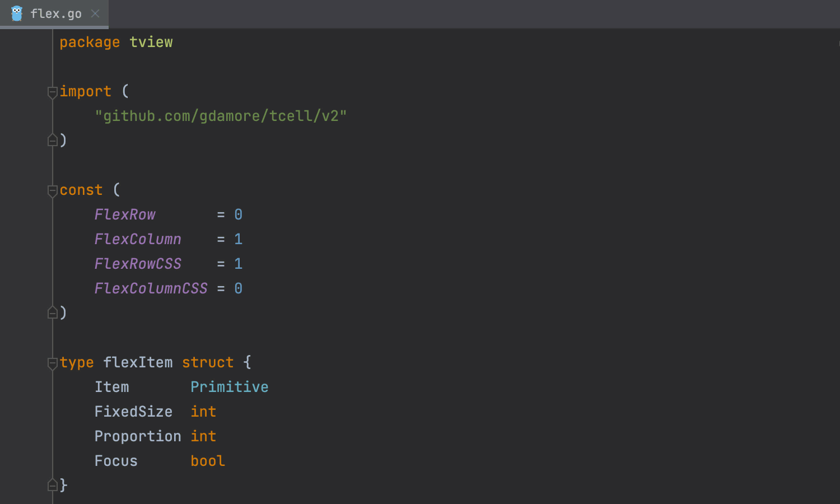Click the Go gopher file icon
This screenshot has width=840, height=504.
pos(17,13)
